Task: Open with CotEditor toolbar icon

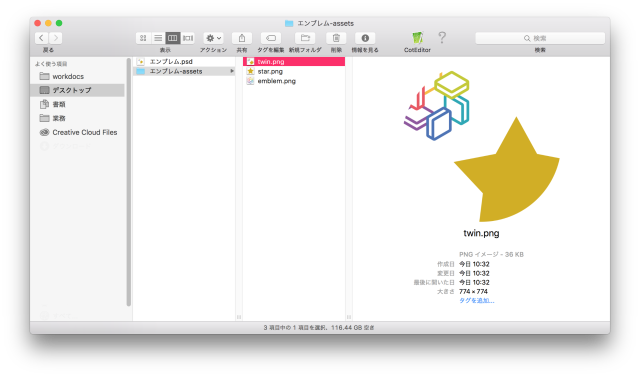Action: pyautogui.click(x=417, y=38)
